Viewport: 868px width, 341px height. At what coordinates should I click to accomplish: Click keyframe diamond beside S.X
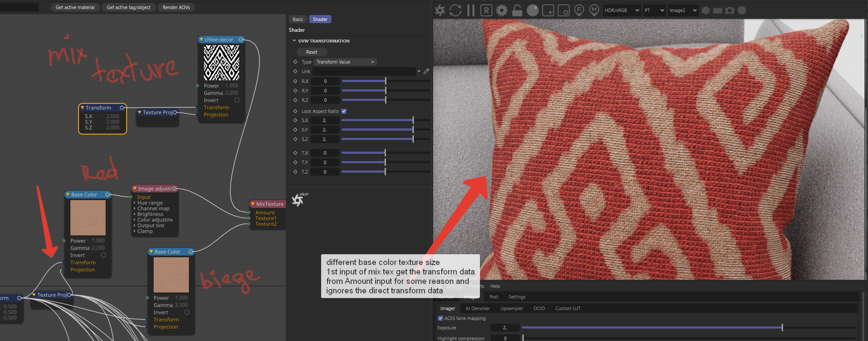(295, 120)
